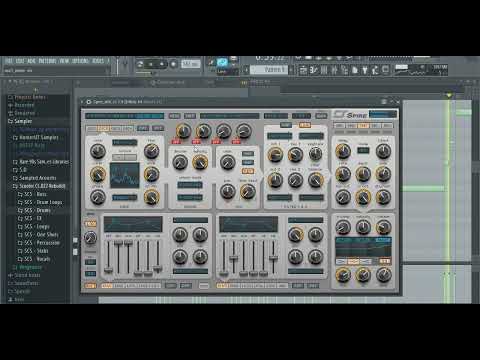Toggle the pattern/song mode switch
The width and height of the screenshot is (480, 360).
point(140,64)
